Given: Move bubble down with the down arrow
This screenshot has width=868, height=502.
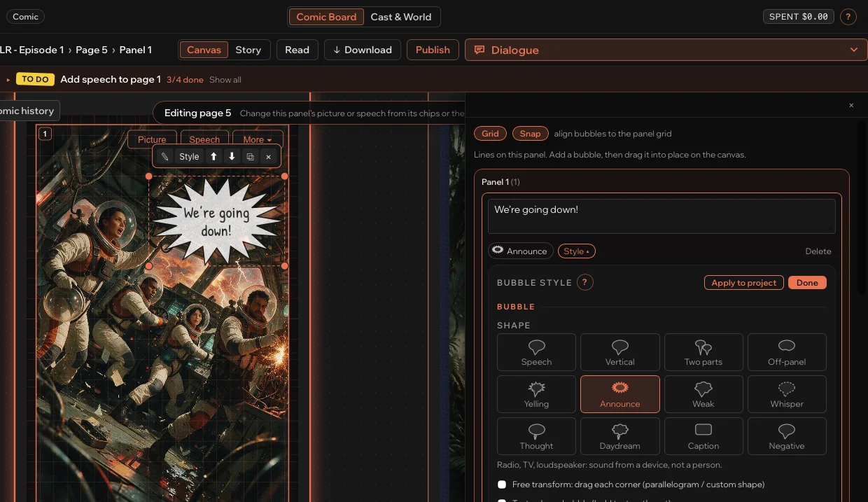Looking at the screenshot, I should tap(232, 157).
